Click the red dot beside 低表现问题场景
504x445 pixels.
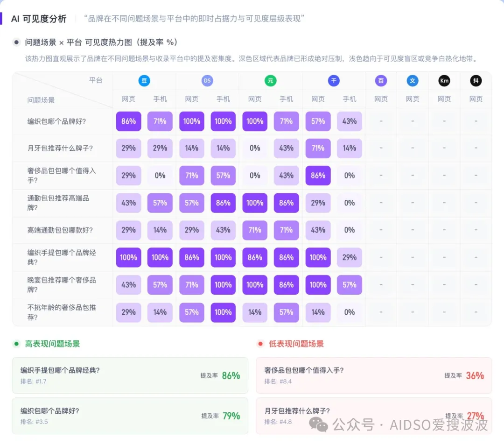point(260,344)
